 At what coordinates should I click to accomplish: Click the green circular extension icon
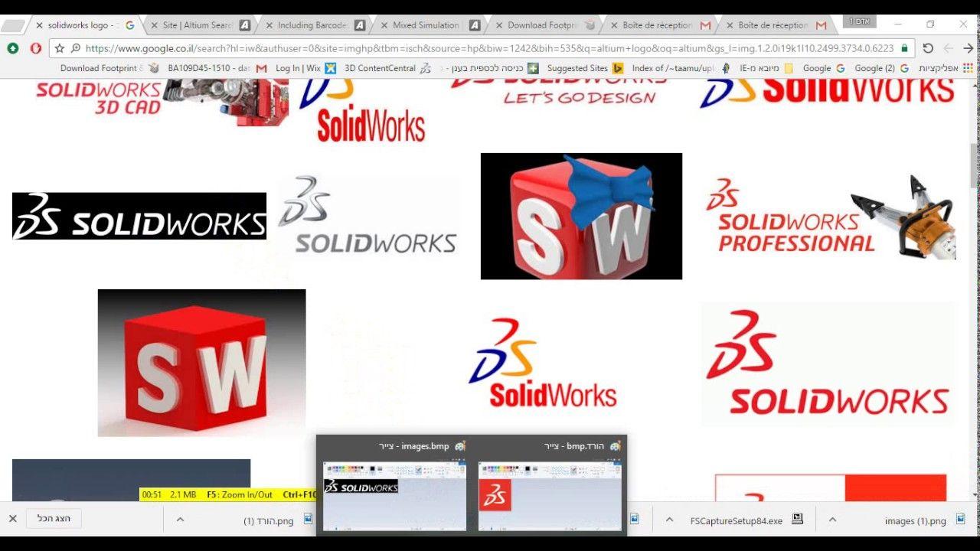coord(13,48)
